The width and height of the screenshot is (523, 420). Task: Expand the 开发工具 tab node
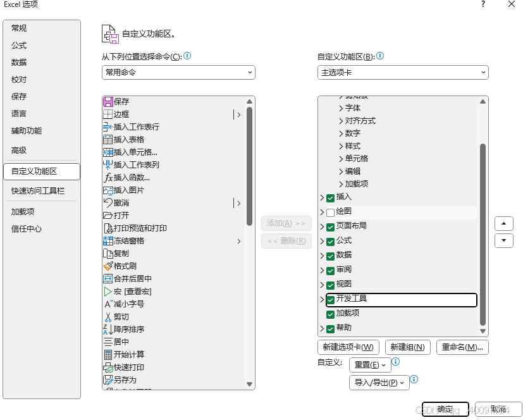(322, 300)
